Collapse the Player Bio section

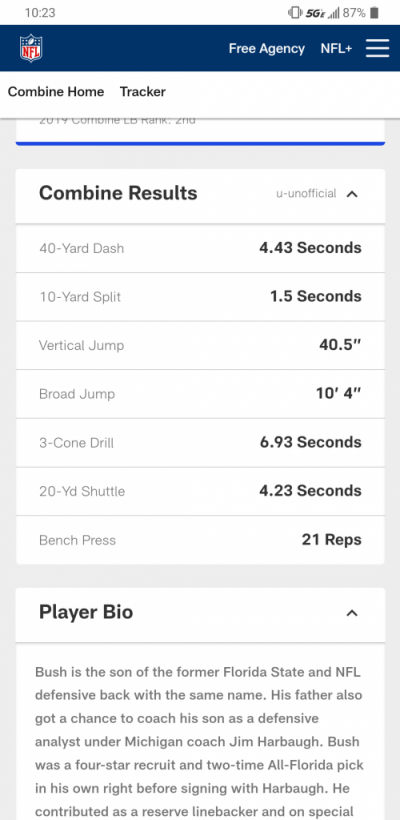tap(352, 613)
